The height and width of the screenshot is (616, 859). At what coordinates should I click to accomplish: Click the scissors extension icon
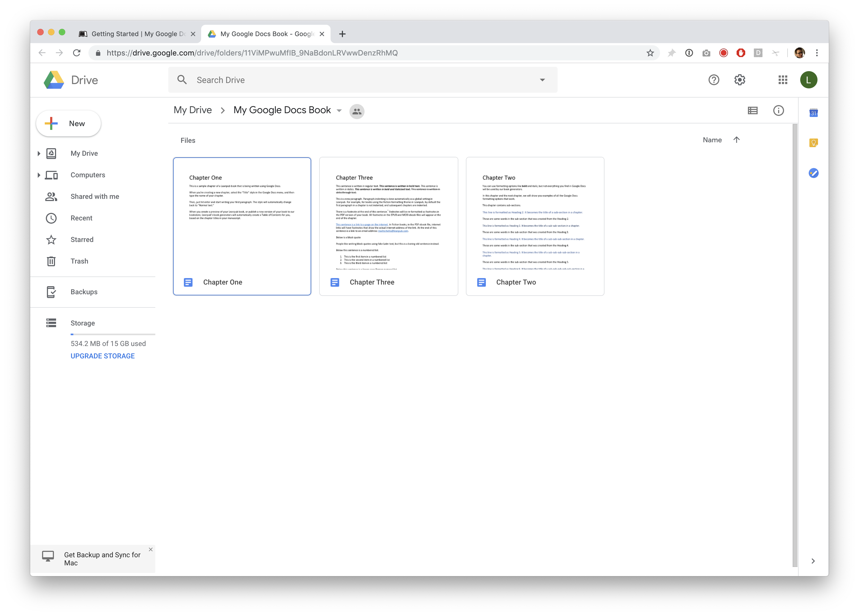(x=775, y=53)
